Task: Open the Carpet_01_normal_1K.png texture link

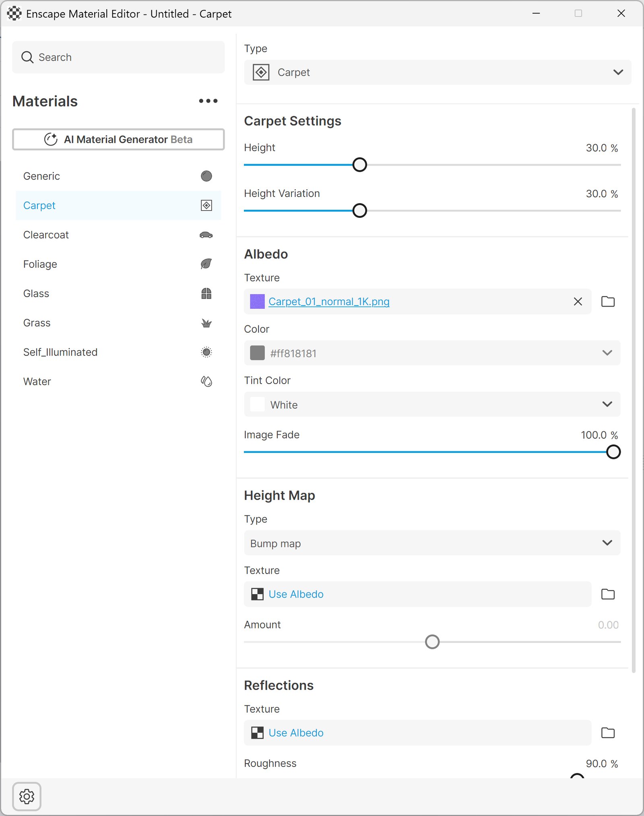Action: click(x=329, y=302)
